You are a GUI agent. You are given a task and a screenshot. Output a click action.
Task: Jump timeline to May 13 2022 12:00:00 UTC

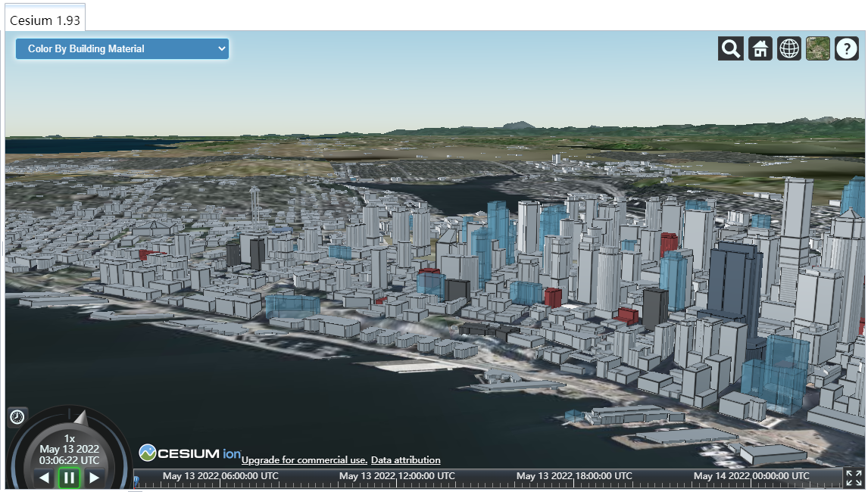click(x=397, y=476)
